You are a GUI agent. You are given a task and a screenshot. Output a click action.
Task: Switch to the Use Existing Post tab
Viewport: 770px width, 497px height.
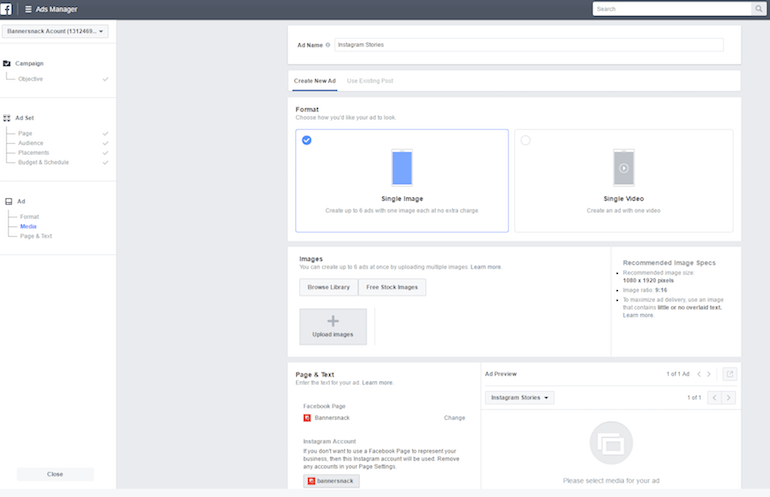(370, 81)
